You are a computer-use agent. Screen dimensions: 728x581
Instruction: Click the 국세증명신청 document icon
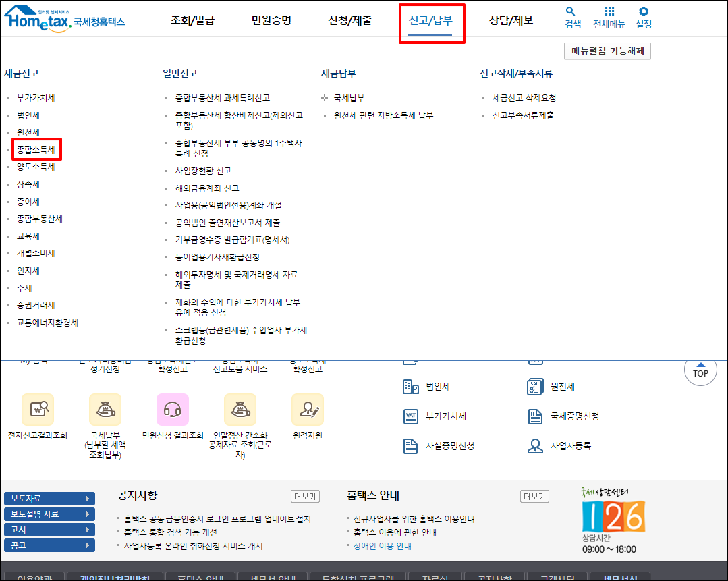535,416
